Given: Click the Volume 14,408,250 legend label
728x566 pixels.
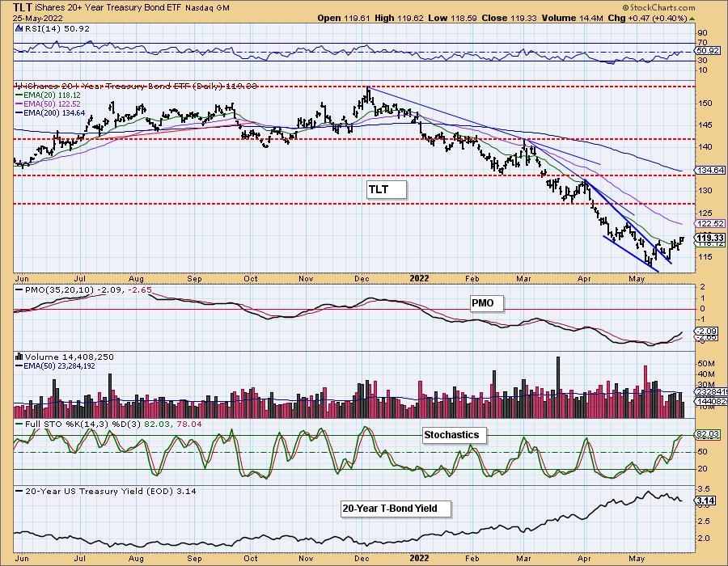Looking at the screenshot, I should tap(69, 357).
